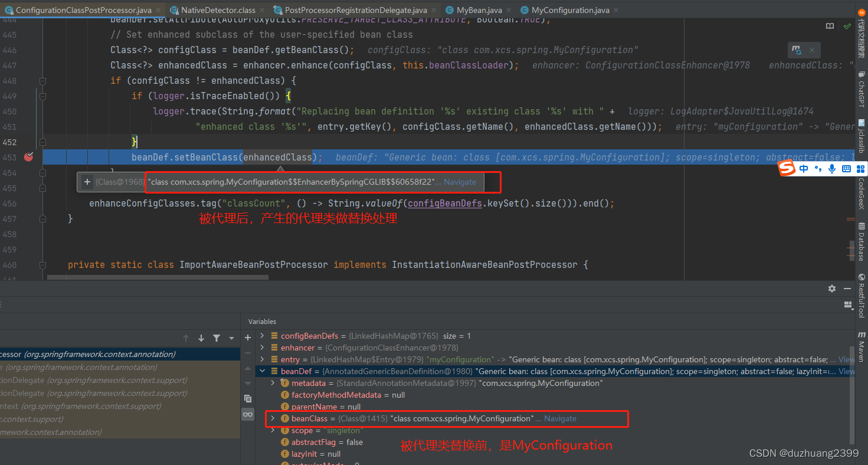Follow Navigate link in beanClass row
The height and width of the screenshot is (465, 868).
pyautogui.click(x=560, y=418)
